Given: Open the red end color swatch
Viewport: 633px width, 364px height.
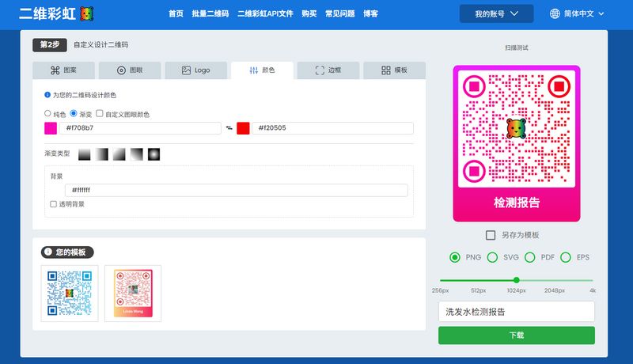Looking at the screenshot, I should click(243, 128).
